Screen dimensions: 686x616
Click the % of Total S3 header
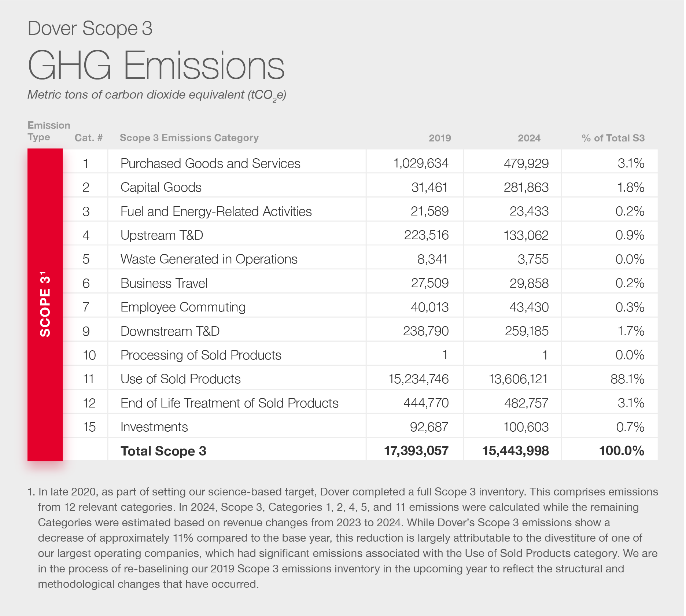point(613,138)
